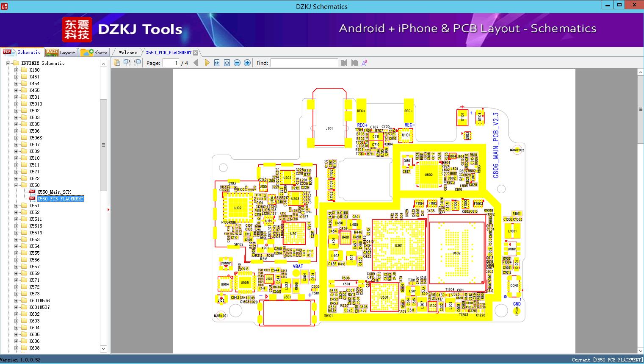
Task: Select the X5511 folder
Action: [36, 219]
